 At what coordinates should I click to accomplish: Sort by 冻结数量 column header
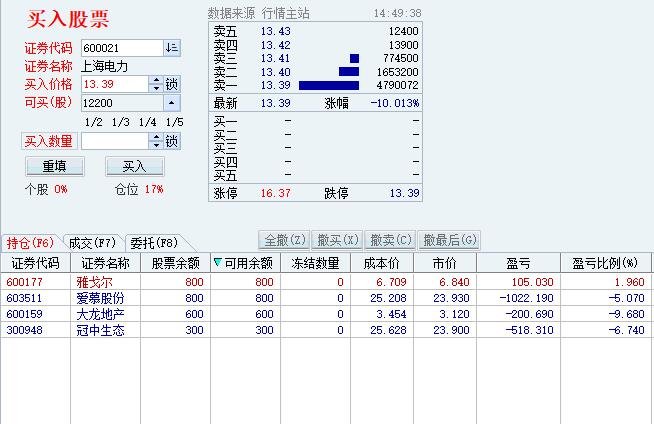[316, 263]
